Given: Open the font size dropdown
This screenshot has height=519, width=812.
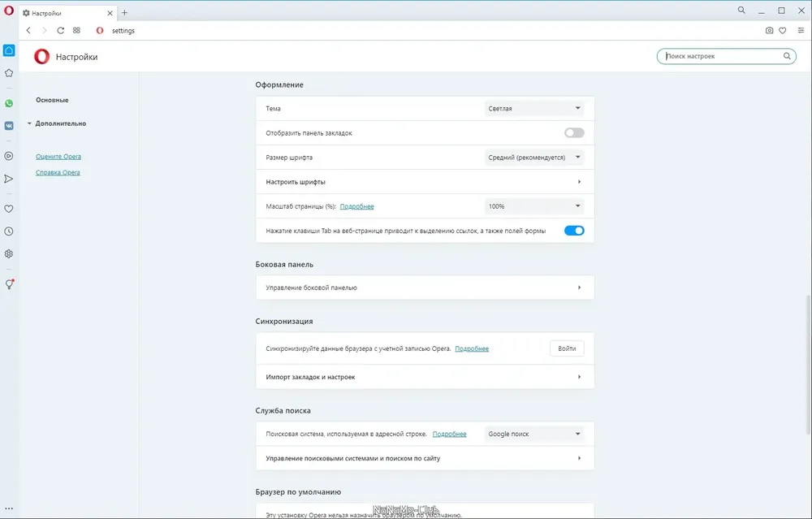Looking at the screenshot, I should tap(533, 158).
